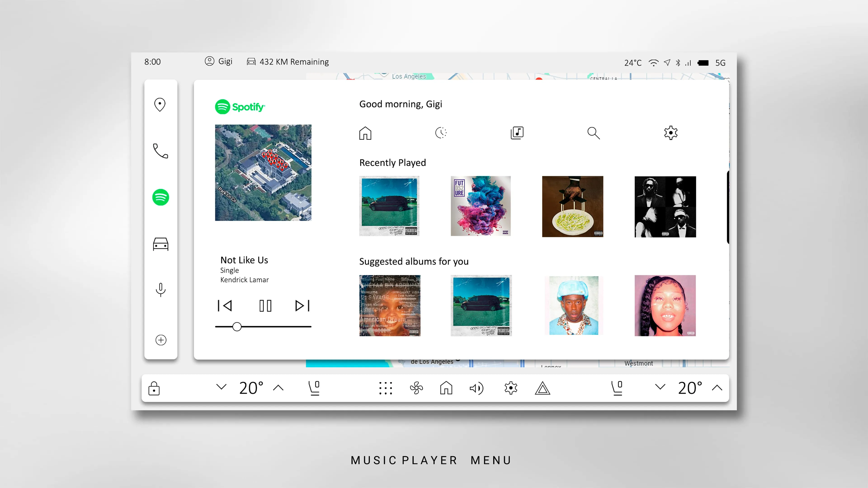Screen dimensions: 868x488
Task: Toggle right seat heating
Action: [x=617, y=388]
